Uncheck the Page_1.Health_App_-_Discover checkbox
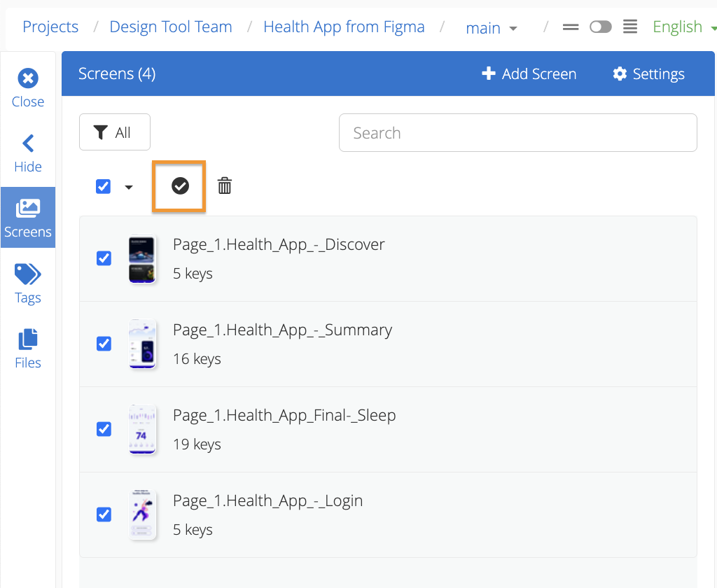 coord(104,258)
